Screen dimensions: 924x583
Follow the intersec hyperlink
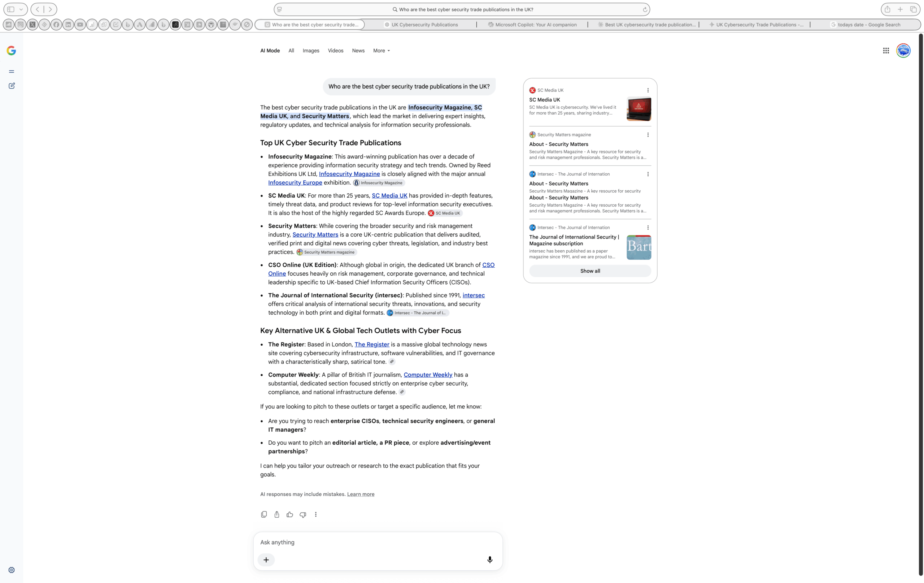pos(474,295)
